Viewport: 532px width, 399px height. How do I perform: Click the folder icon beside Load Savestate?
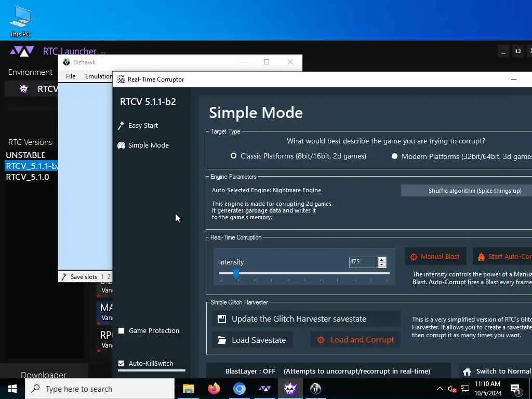221,340
